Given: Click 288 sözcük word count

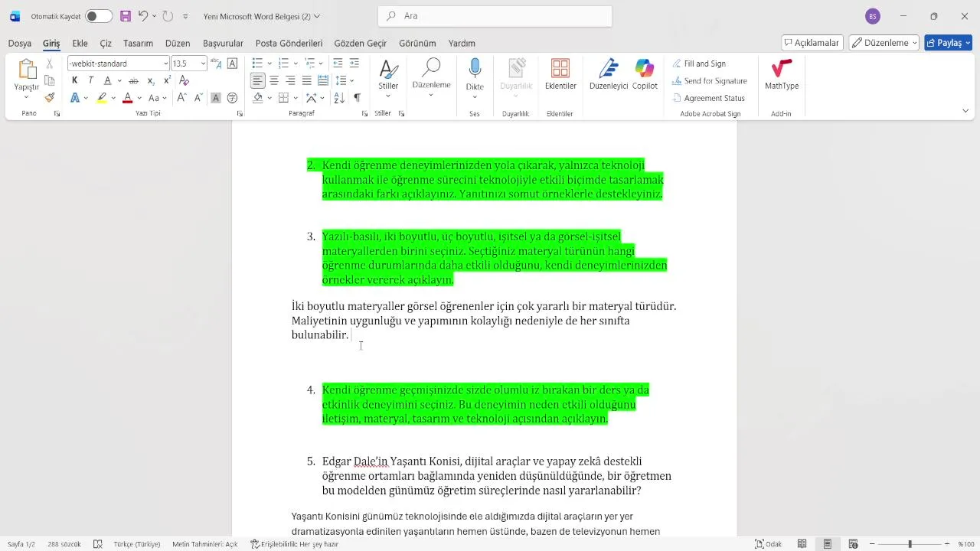Looking at the screenshot, I should click(x=64, y=544).
